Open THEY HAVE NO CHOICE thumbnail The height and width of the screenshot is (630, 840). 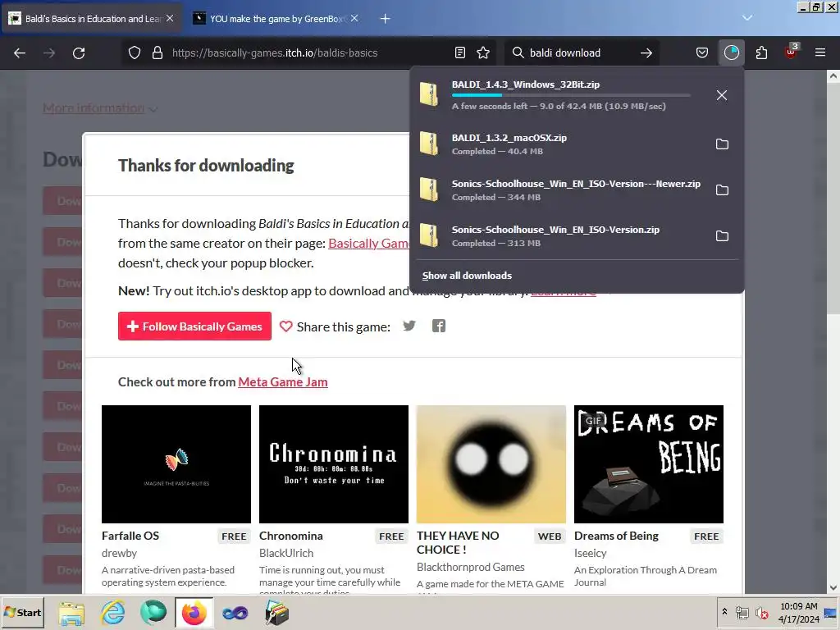pyautogui.click(x=491, y=464)
